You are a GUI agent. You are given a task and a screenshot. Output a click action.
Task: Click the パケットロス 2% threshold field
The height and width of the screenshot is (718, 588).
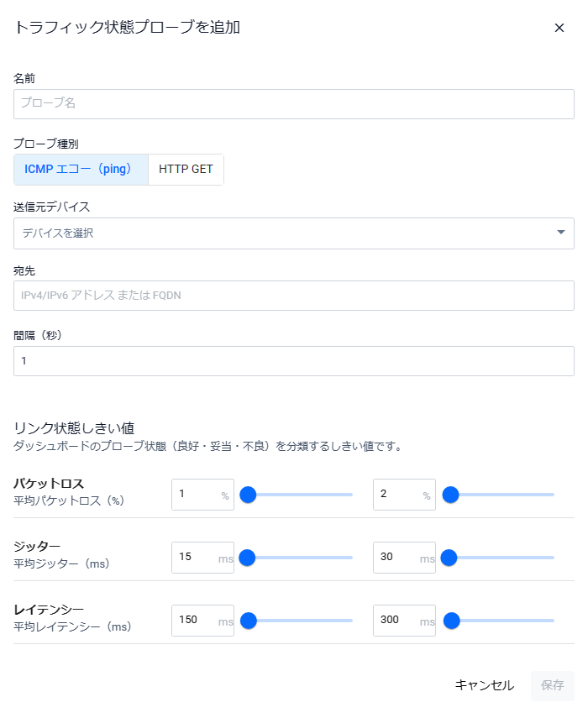[x=399, y=495]
